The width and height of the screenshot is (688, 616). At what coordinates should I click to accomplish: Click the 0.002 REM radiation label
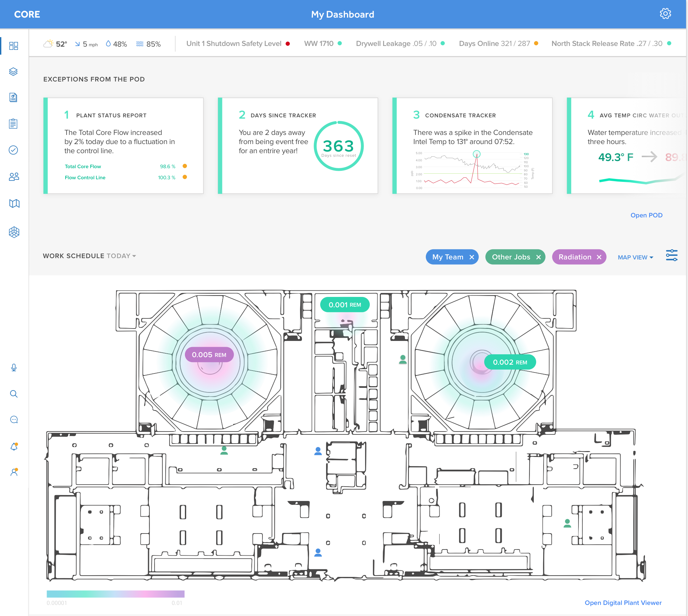510,362
